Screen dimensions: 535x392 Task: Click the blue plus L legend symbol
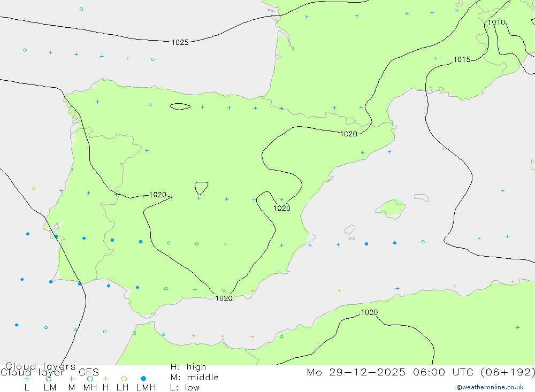[x=27, y=379]
